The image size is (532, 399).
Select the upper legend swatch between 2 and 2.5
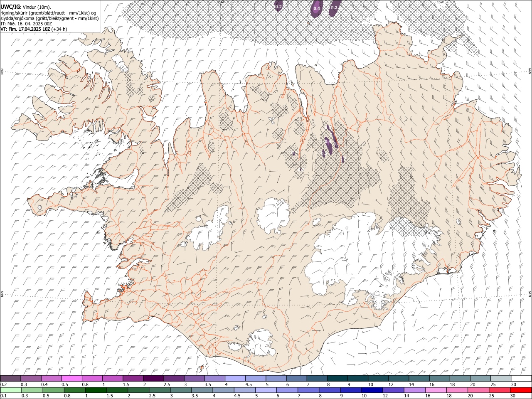[153, 378]
